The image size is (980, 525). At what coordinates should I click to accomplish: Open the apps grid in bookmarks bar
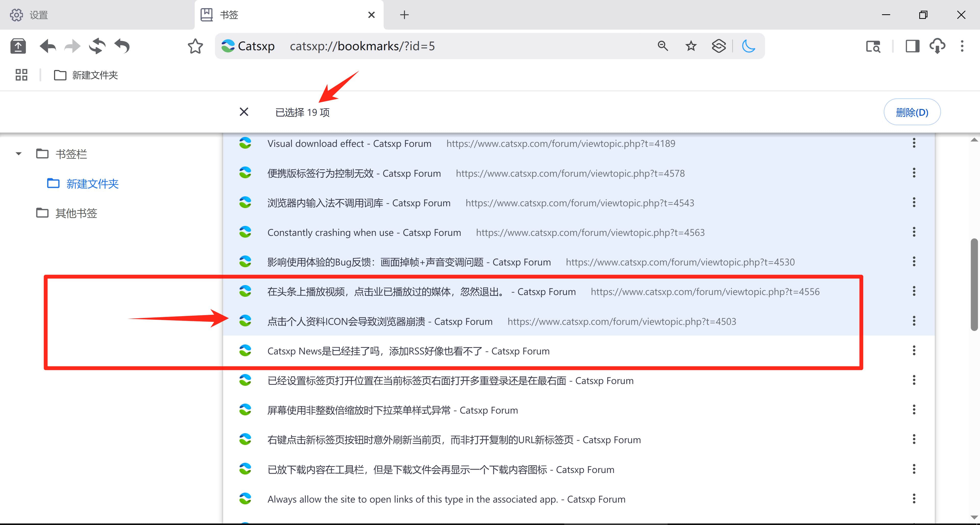(21, 75)
